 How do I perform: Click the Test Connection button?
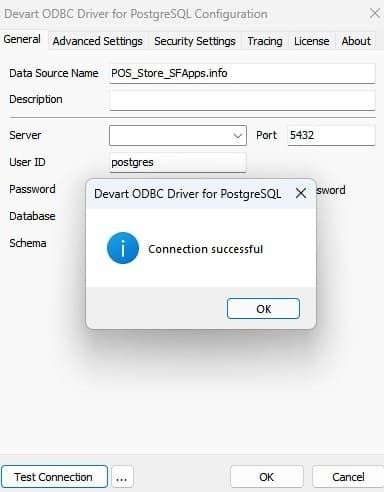(54, 477)
